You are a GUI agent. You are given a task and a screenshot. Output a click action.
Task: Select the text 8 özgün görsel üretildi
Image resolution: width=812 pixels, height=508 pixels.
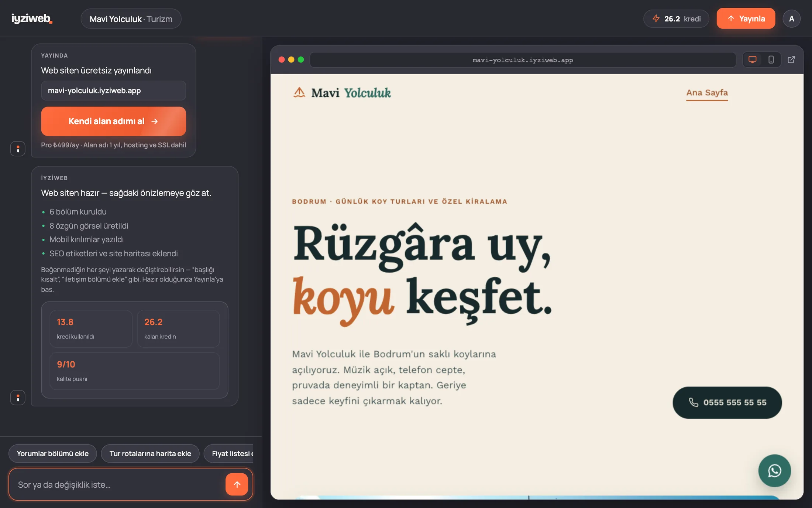[x=89, y=226]
